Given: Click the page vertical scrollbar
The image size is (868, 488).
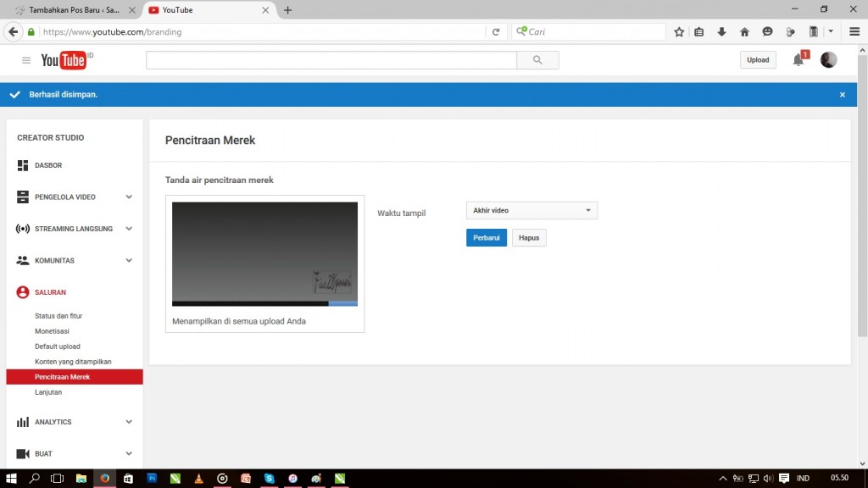Looking at the screenshot, I should (862, 194).
